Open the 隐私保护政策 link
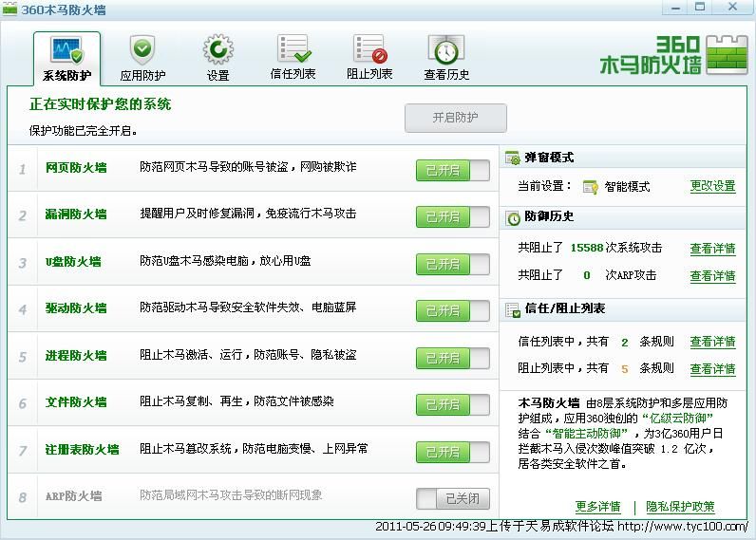Viewport: 756px width, 540px height. tap(680, 507)
